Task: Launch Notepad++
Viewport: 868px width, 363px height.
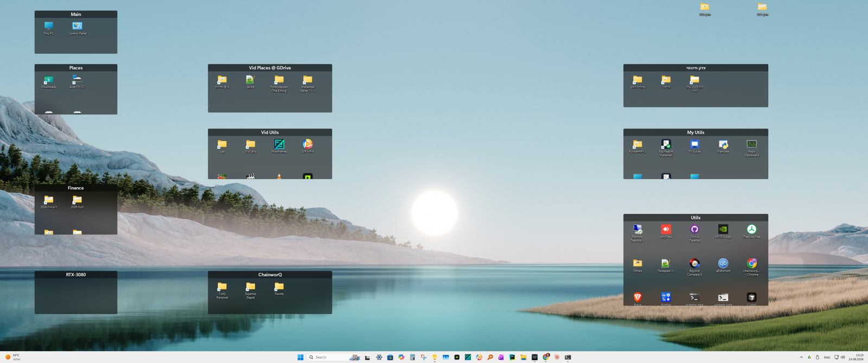Action: [666, 265]
